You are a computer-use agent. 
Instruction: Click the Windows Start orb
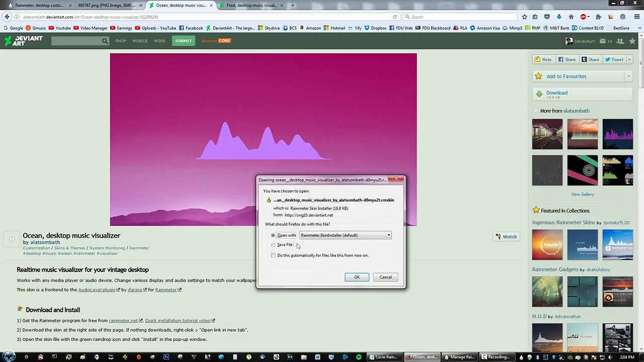[x=9, y=357]
